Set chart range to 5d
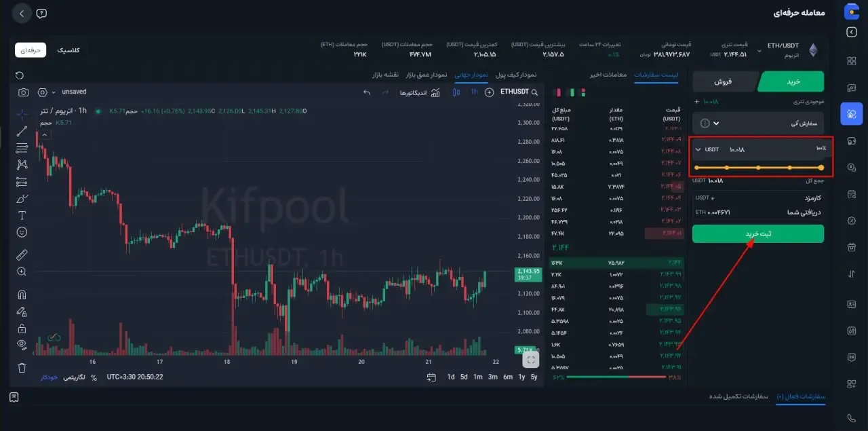 [464, 377]
